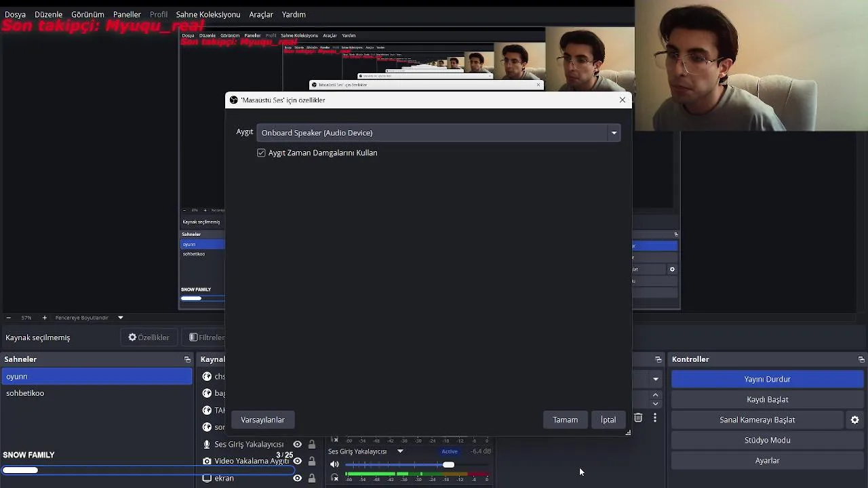This screenshot has height=488, width=868.
Task: Toggle lock on Video Yakalama Aygıtı source
Action: tap(312, 461)
